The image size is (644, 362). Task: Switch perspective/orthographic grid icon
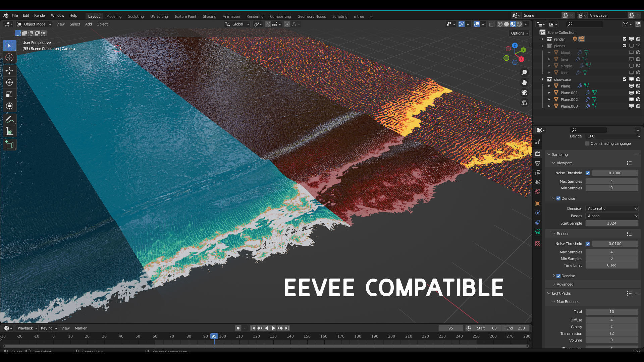click(x=524, y=103)
